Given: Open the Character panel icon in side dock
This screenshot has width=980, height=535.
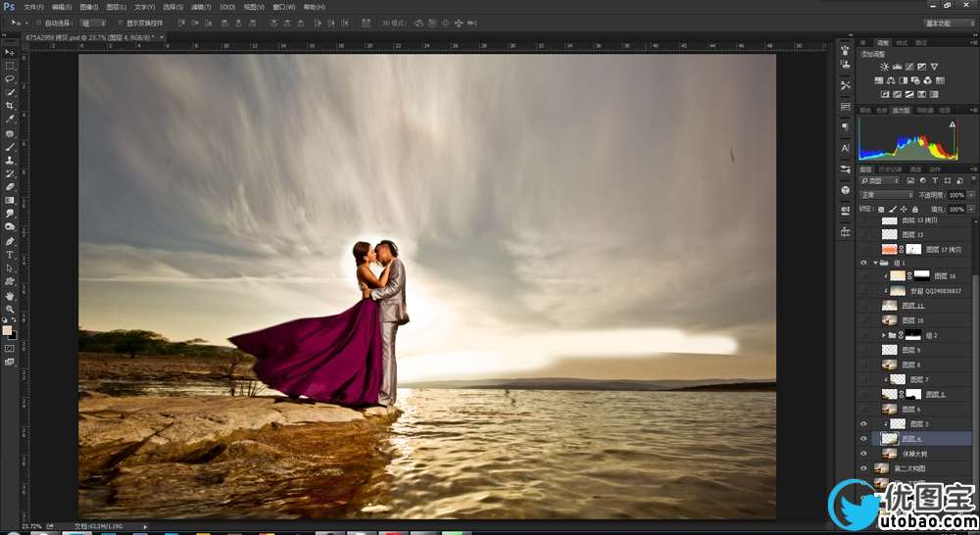Looking at the screenshot, I should point(845,148).
